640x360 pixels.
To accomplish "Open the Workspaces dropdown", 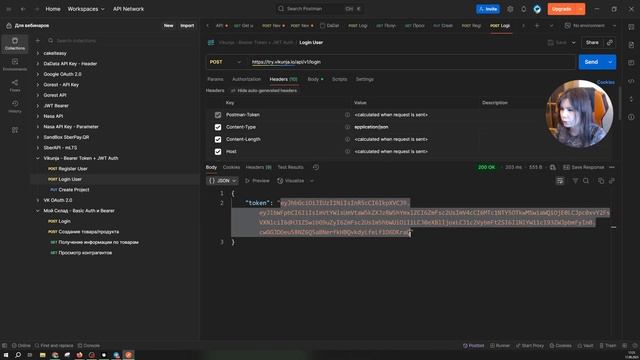I will click(86, 9).
